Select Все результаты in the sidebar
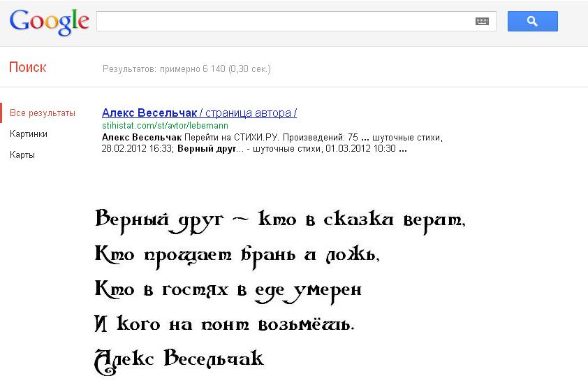The width and height of the screenshot is (588, 390). click(43, 113)
